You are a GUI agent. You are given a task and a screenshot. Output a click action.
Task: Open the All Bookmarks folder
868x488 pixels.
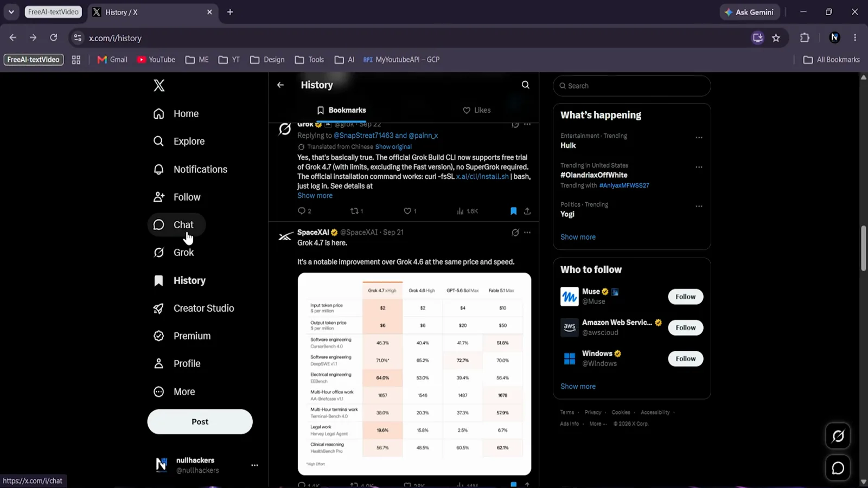pos(832,60)
